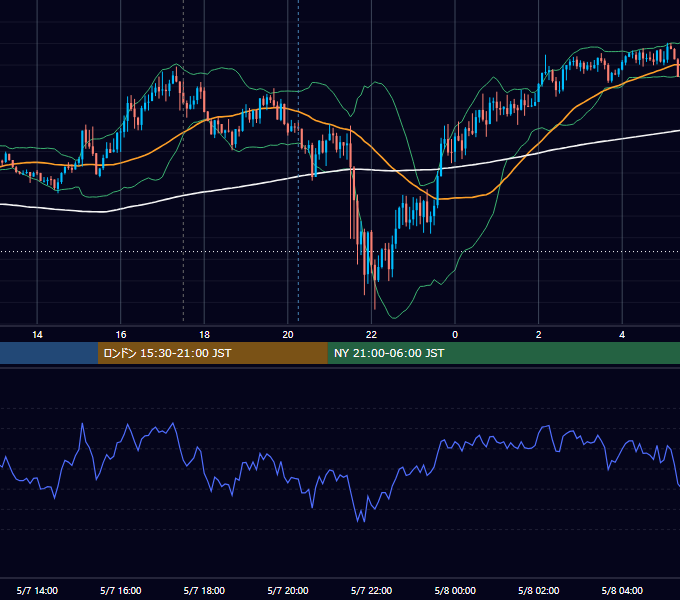The height and width of the screenshot is (600, 680).
Task: Click the 22 hour axis label
Action: point(372,335)
